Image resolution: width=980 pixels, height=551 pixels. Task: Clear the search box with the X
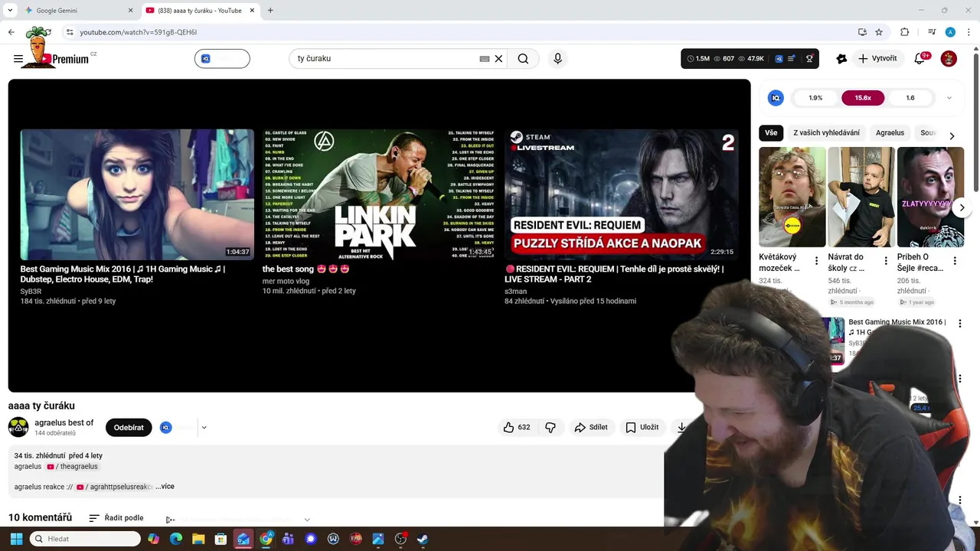(498, 58)
